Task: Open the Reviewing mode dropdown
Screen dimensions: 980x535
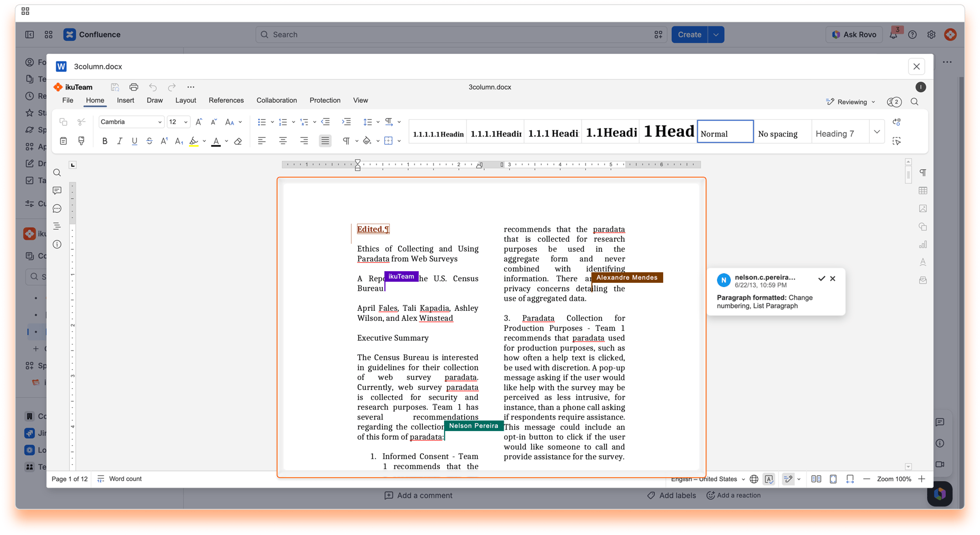Action: pyautogui.click(x=851, y=102)
